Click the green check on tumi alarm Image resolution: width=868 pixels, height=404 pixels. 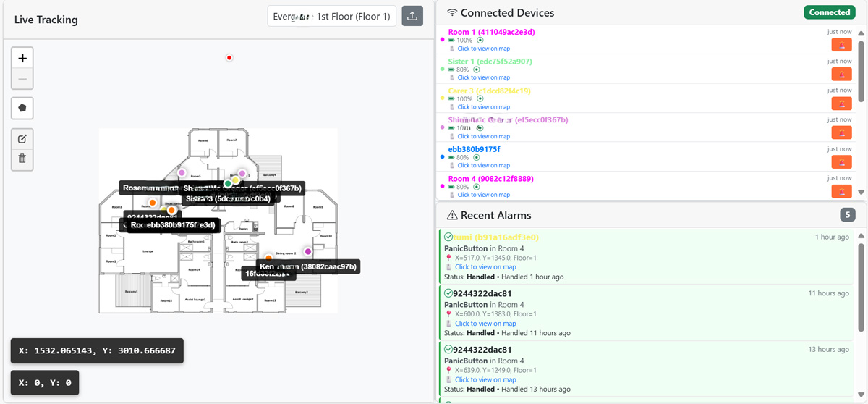pos(448,237)
